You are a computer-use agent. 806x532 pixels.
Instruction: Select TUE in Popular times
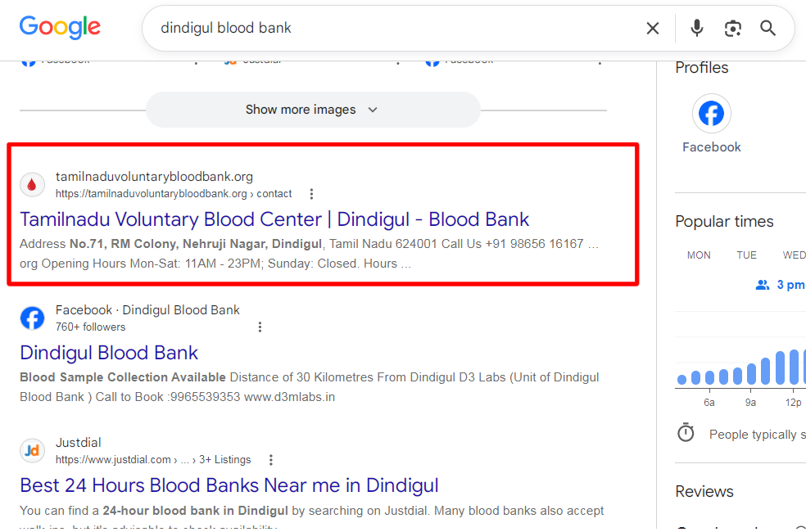pos(746,255)
